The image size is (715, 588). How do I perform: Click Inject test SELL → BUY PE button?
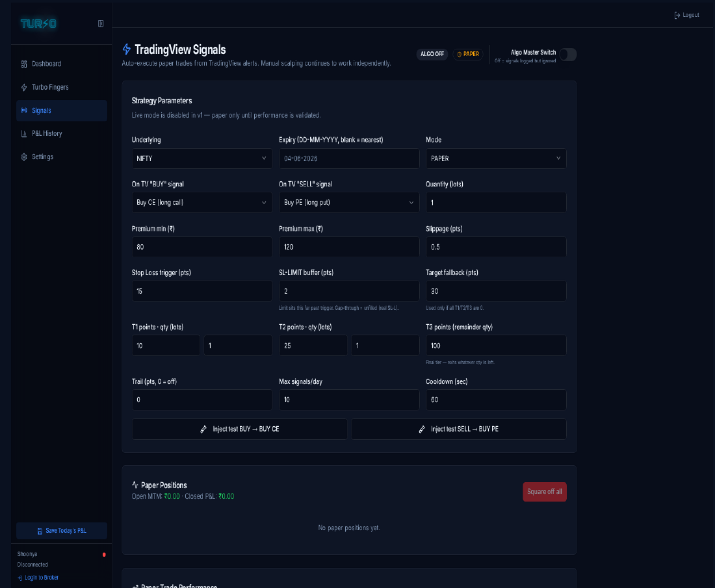pos(459,429)
